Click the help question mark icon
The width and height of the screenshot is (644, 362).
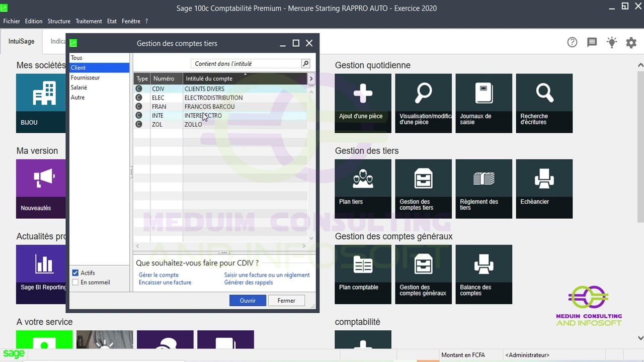572,42
